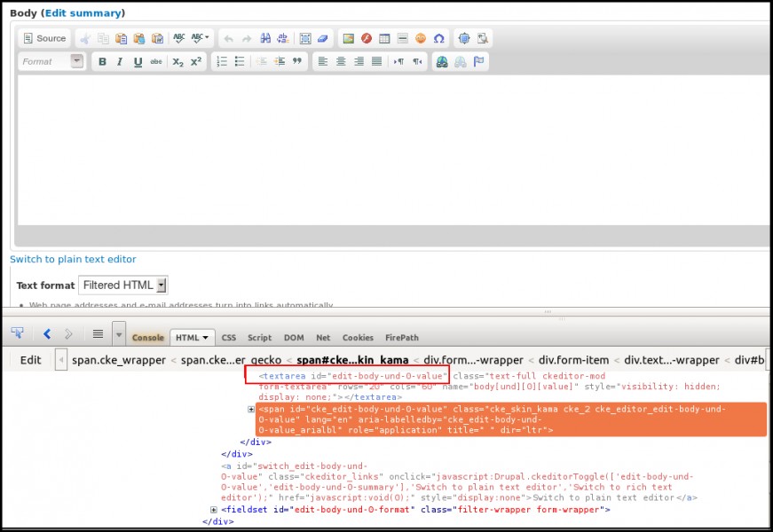773x532 pixels.
Task: Toggle bold formatting
Action: (102, 62)
